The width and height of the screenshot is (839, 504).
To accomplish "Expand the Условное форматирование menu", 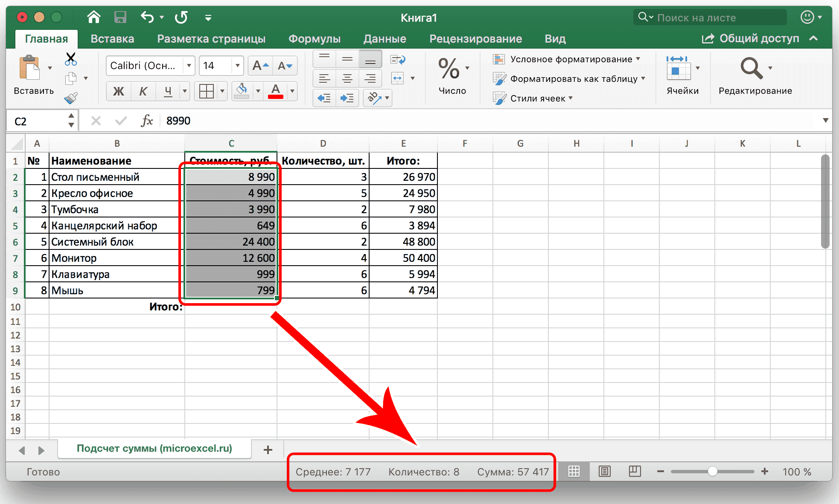I will (571, 59).
